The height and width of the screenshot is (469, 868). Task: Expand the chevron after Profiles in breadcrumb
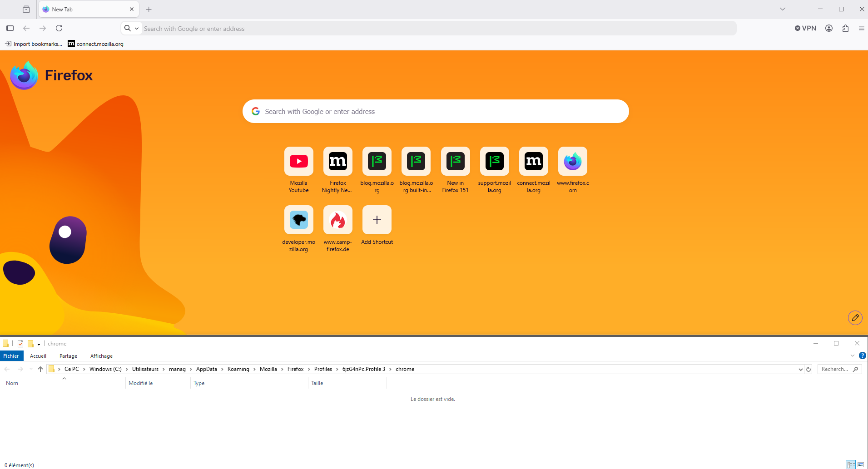click(337, 369)
